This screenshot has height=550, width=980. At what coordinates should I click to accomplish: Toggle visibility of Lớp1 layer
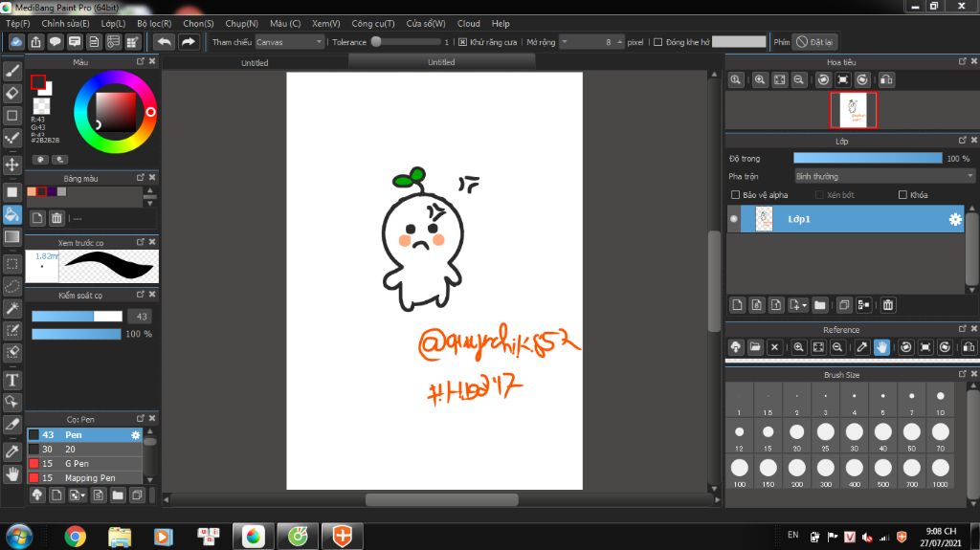(734, 219)
